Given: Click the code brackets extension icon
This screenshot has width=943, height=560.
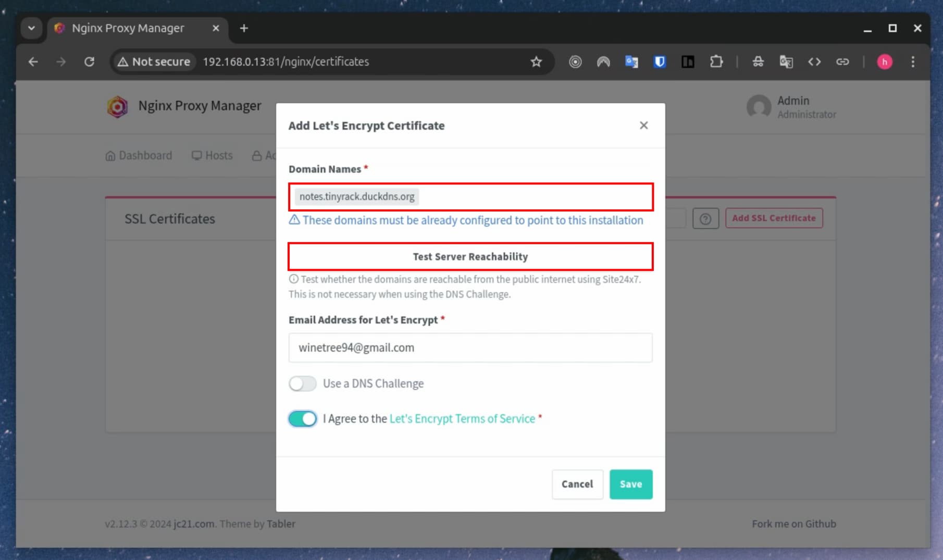Looking at the screenshot, I should [814, 62].
